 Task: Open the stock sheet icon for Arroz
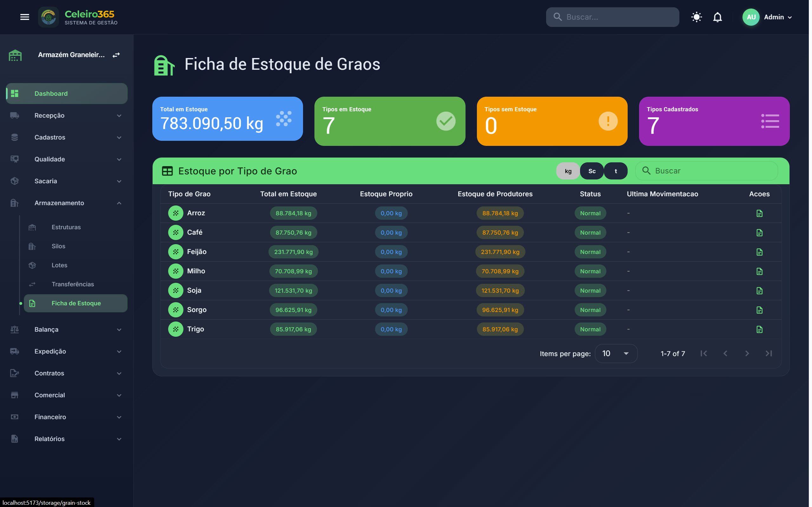pyautogui.click(x=759, y=213)
